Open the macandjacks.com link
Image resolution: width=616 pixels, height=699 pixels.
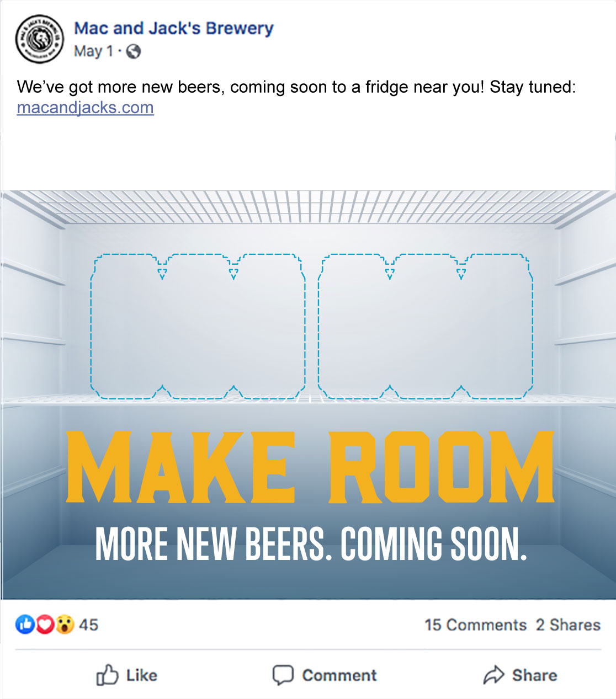85,107
